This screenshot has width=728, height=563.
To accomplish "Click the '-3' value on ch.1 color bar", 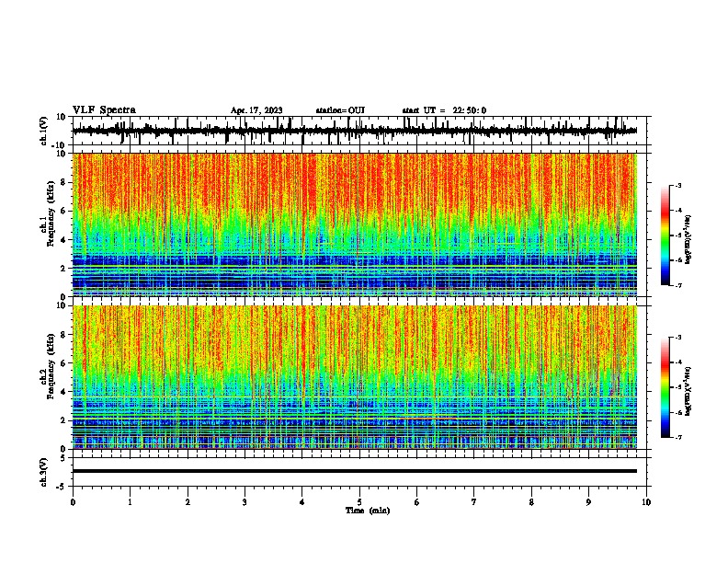I will [677, 186].
